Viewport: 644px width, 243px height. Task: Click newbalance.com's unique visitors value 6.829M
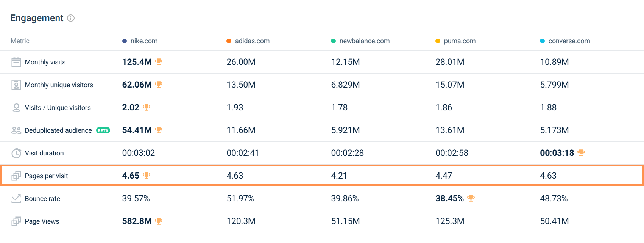coord(345,85)
